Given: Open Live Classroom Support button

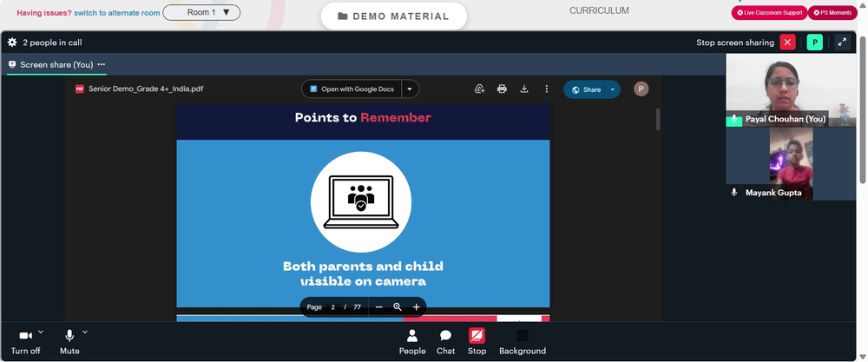Looking at the screenshot, I should tap(769, 13).
